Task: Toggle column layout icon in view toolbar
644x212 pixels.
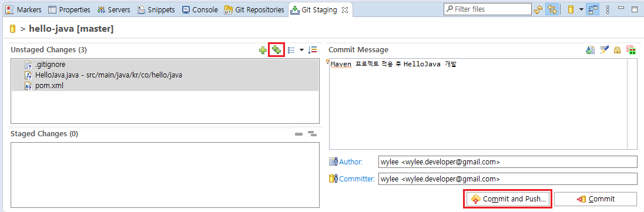Action: click(592, 9)
